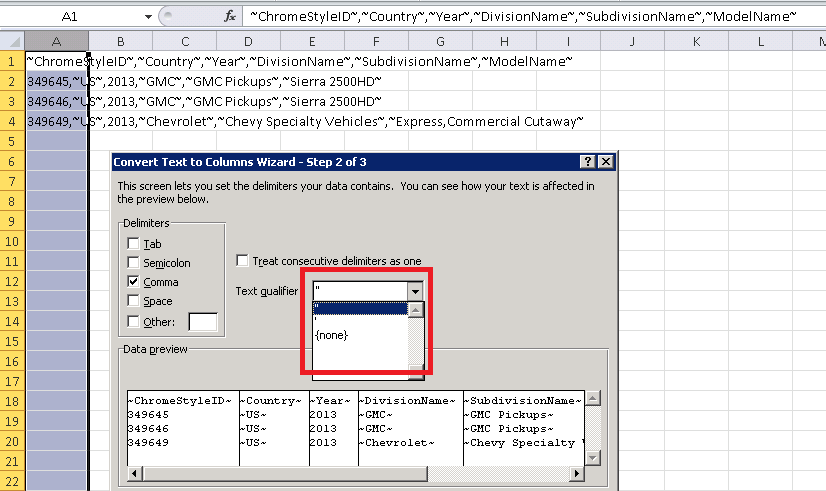Screen dimensions: 826x491
Task: Select column H header
Action: point(504,41)
